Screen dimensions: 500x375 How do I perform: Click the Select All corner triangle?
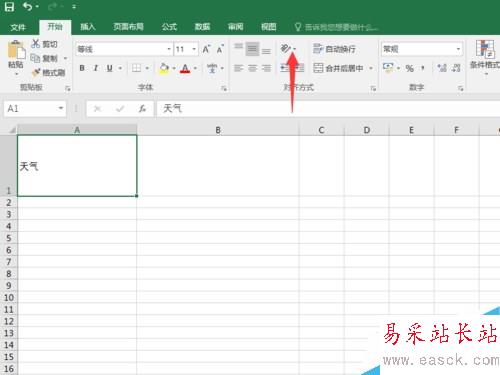12,130
